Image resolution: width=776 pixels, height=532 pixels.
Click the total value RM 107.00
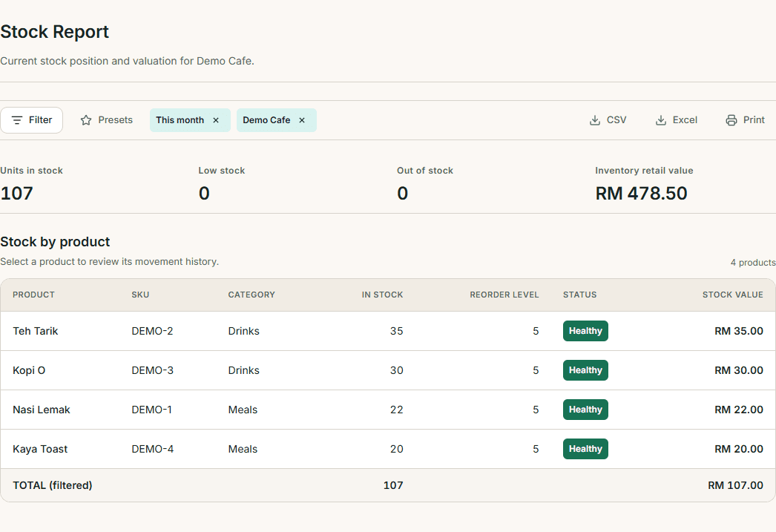click(x=735, y=485)
